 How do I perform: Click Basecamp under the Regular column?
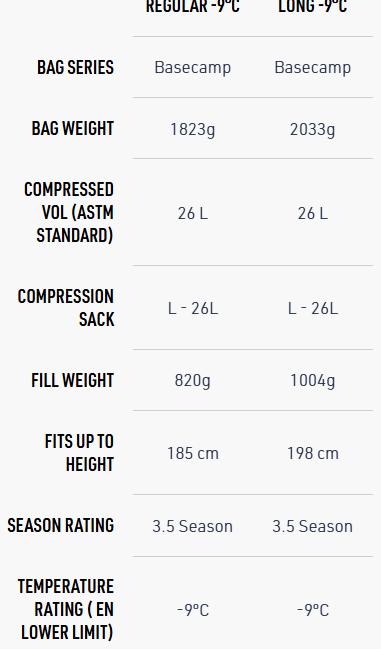[193, 67]
